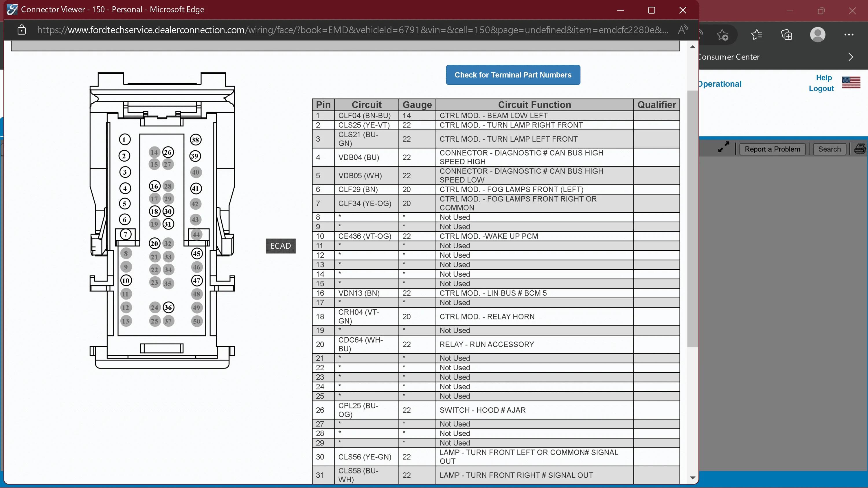Click the Search button
868x488 pixels.
(x=829, y=149)
